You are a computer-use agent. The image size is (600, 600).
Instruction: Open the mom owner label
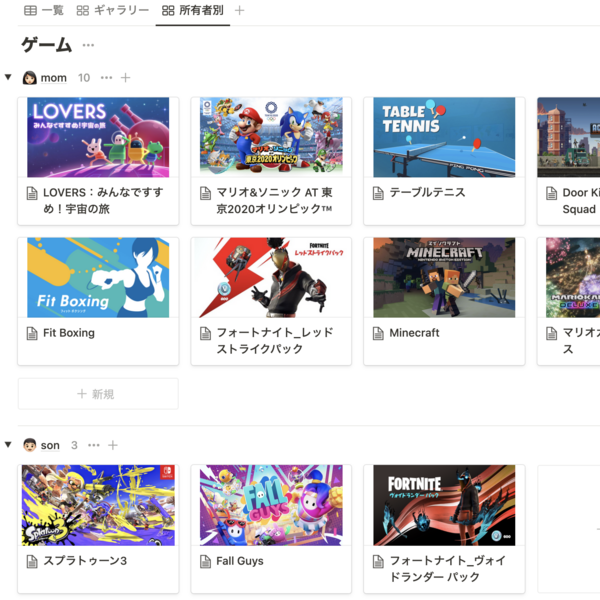click(x=54, y=78)
